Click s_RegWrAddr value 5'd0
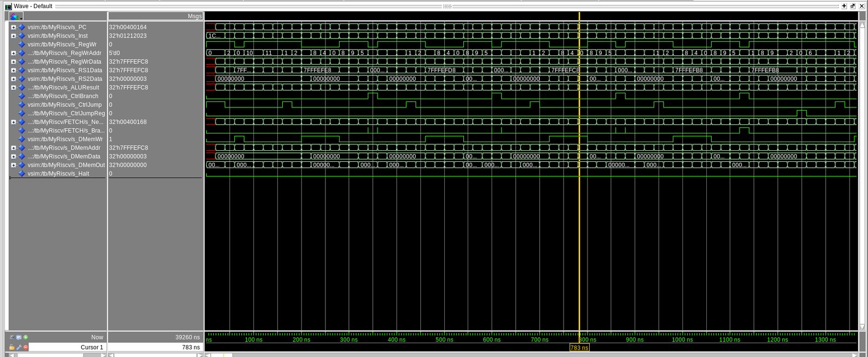 pyautogui.click(x=114, y=53)
